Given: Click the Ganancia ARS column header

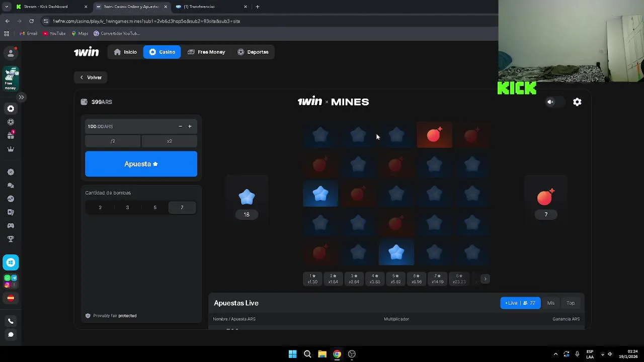Looking at the screenshot, I should [566, 319].
